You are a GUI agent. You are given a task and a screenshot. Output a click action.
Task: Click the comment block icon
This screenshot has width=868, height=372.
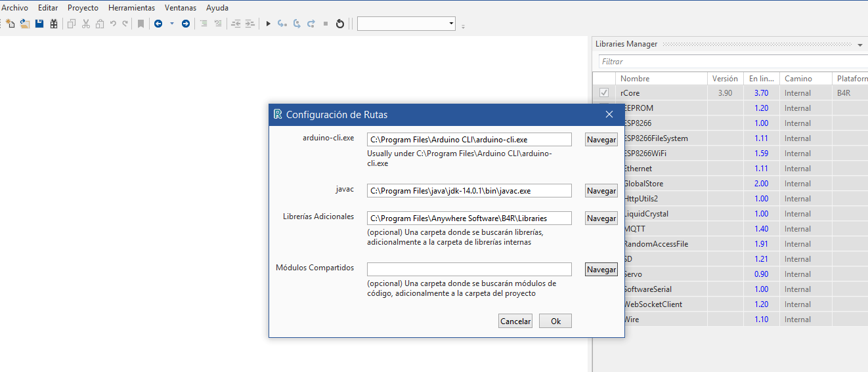pos(204,24)
